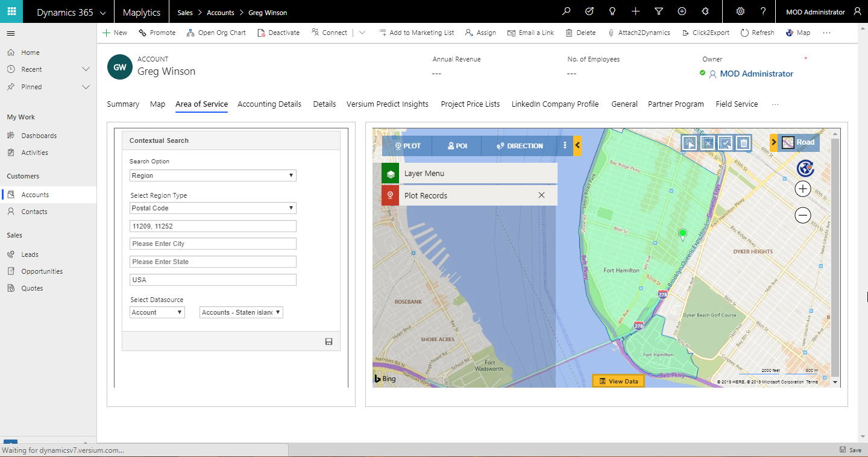This screenshot has width=868, height=457.
Task: Click the New command button
Action: pyautogui.click(x=115, y=33)
